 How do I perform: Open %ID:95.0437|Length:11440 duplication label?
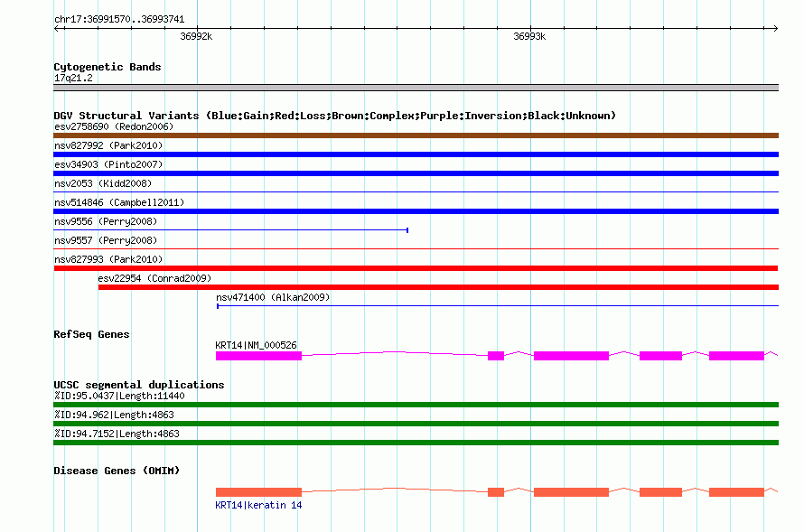coord(119,397)
